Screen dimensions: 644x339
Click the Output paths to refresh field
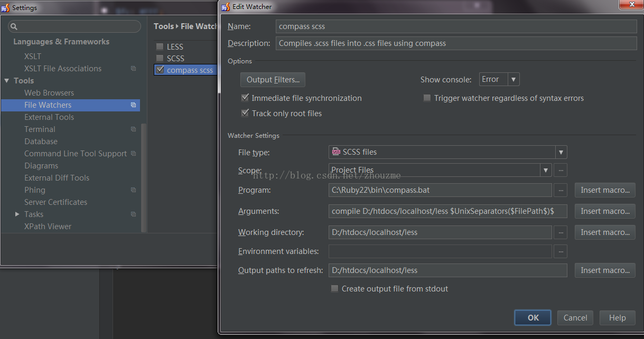click(x=447, y=270)
